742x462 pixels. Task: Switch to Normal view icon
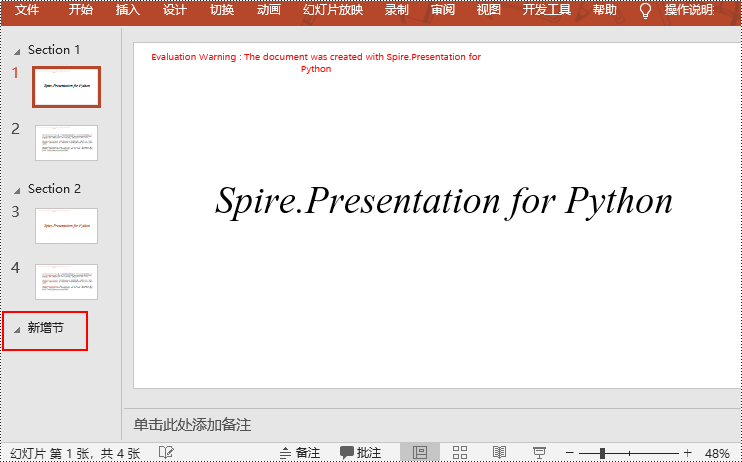point(420,453)
